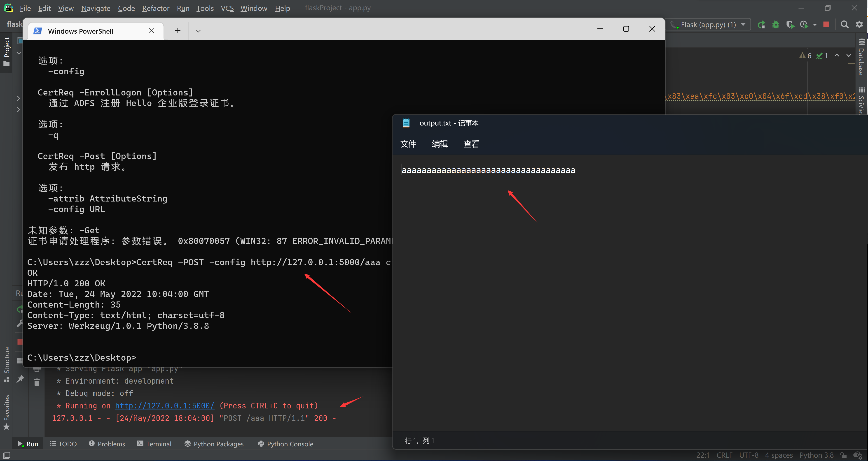Go to next highlighted error arrow
868x461 pixels.
(849, 56)
